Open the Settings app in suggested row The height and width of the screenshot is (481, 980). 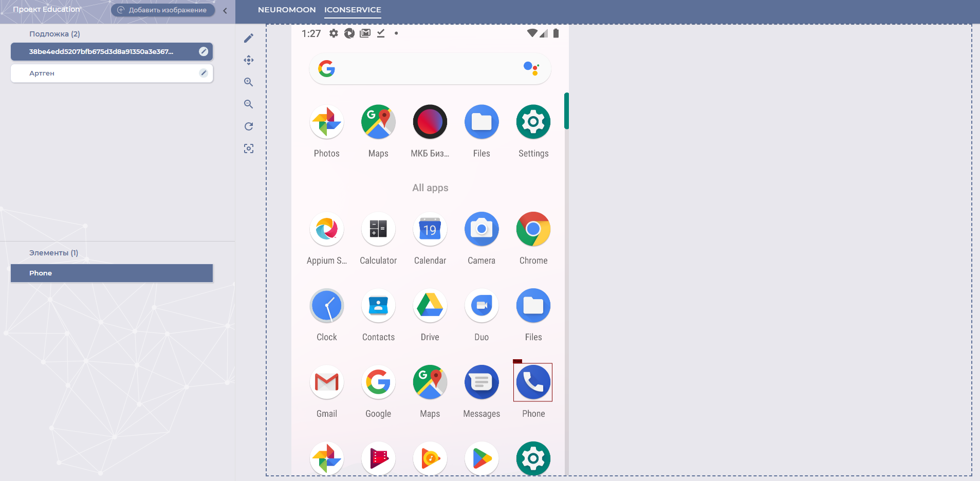tap(533, 122)
